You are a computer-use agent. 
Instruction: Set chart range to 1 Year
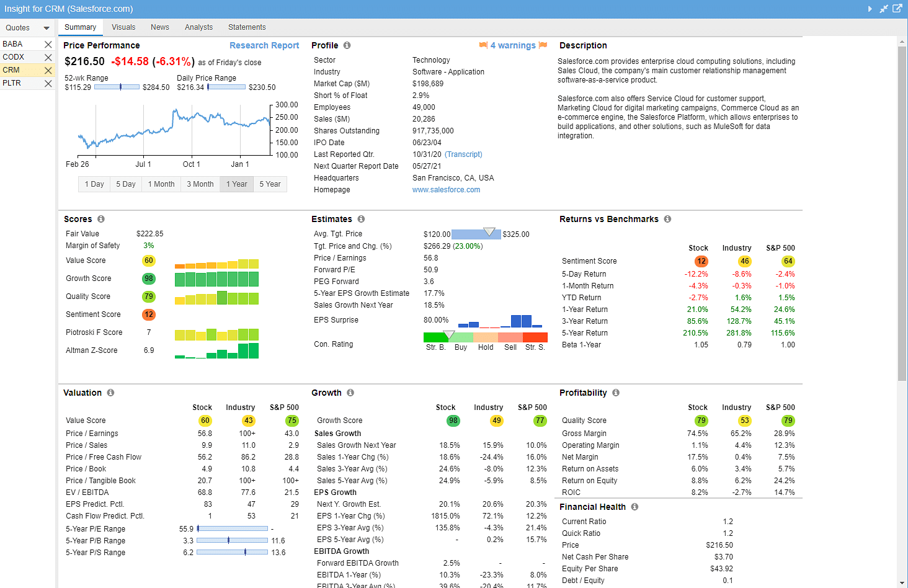pyautogui.click(x=237, y=184)
